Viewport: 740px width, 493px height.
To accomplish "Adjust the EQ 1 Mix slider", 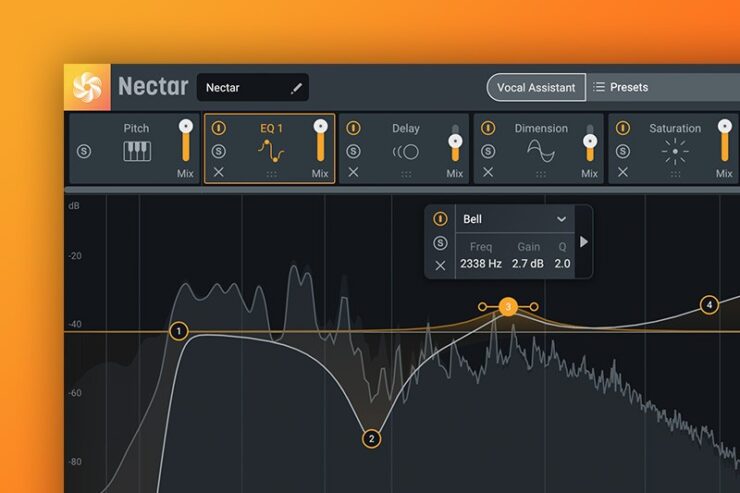I will [320, 141].
